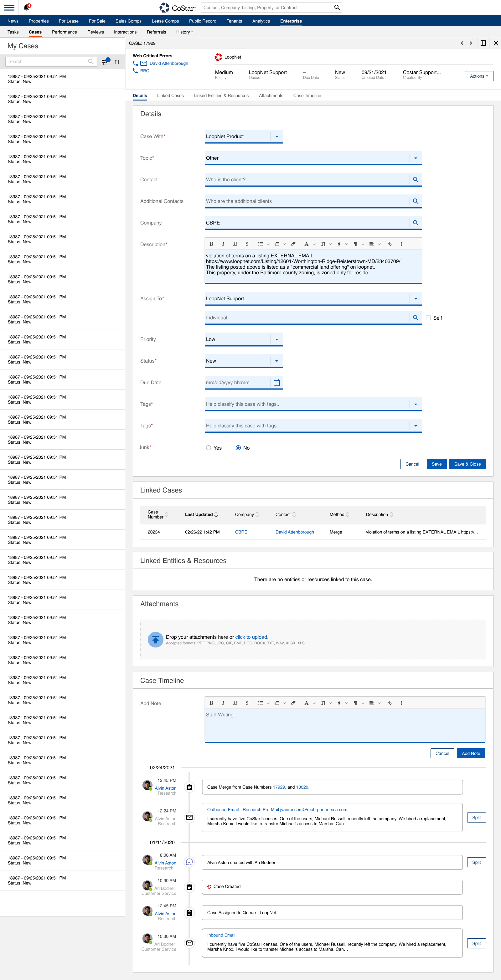Click the Save & Close button

pos(467,464)
